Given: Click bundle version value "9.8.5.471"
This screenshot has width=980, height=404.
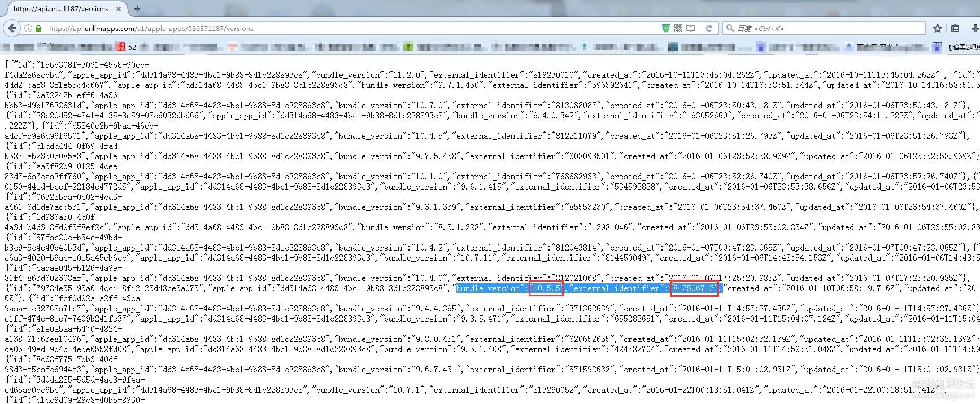Looking at the screenshot, I should tap(484, 319).
